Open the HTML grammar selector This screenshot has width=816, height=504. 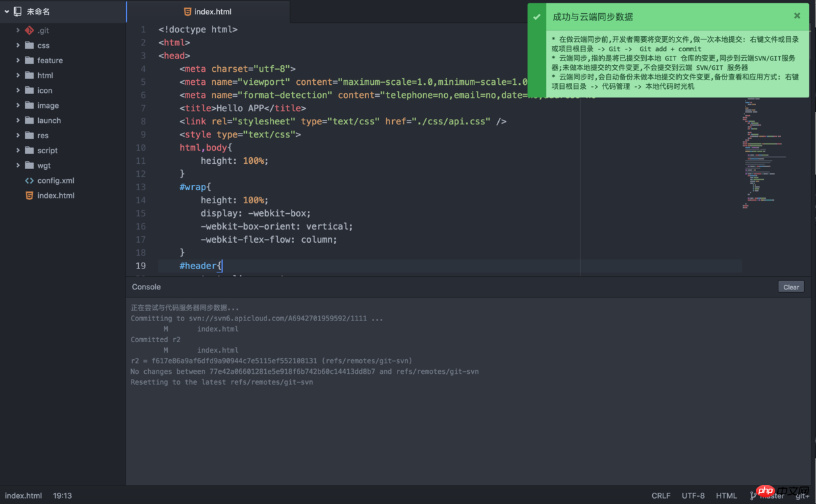coord(727,495)
